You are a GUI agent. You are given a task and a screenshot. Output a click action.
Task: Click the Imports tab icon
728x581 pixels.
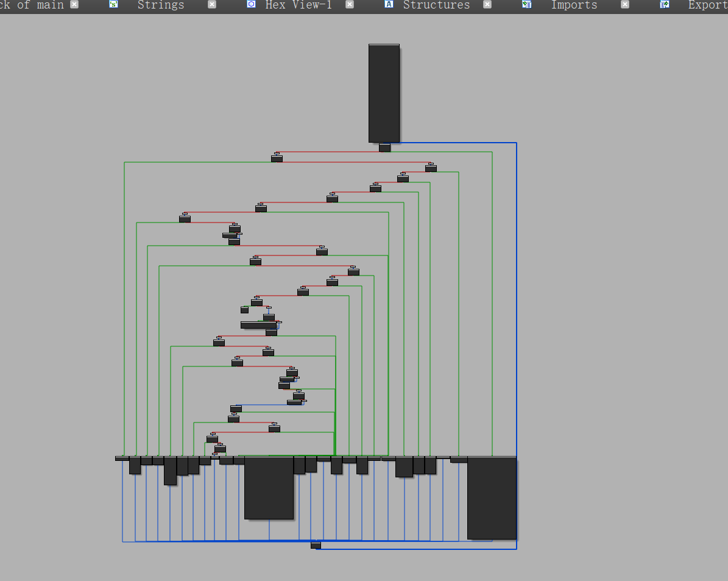527,4
